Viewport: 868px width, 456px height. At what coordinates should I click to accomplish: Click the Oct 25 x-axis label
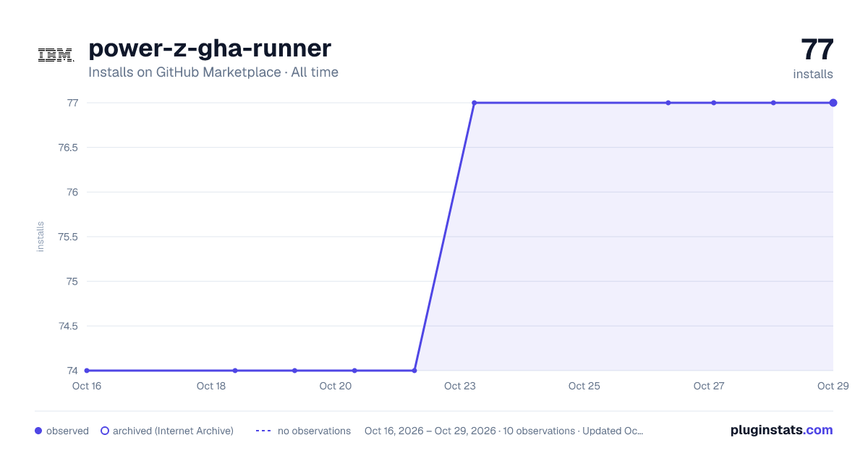click(x=584, y=386)
